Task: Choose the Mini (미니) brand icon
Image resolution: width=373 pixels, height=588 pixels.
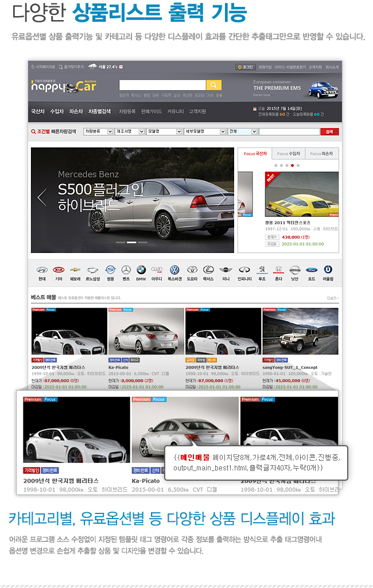Action: (x=226, y=270)
